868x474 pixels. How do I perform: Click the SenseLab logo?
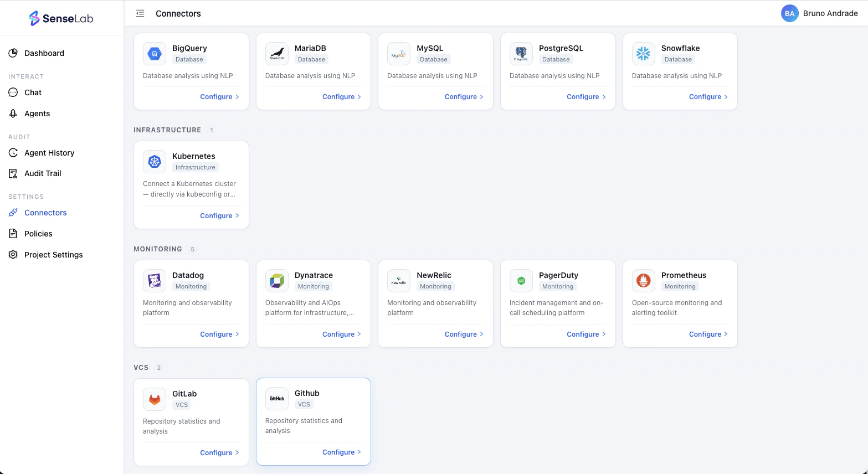(61, 18)
